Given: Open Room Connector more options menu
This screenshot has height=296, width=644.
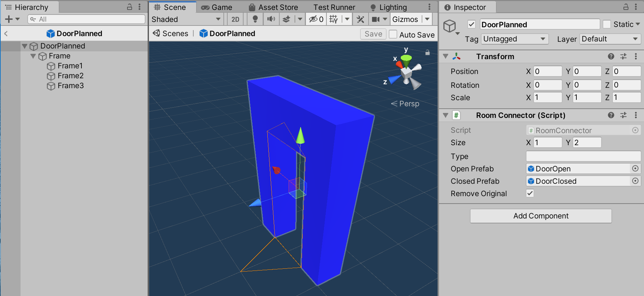Looking at the screenshot, I should point(636,115).
